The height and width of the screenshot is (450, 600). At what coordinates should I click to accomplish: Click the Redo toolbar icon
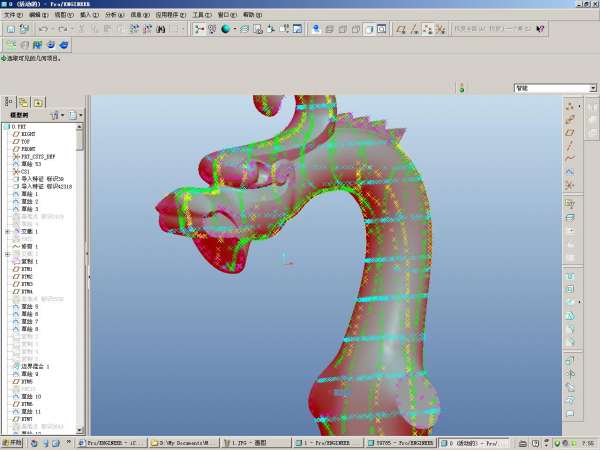coord(62,29)
